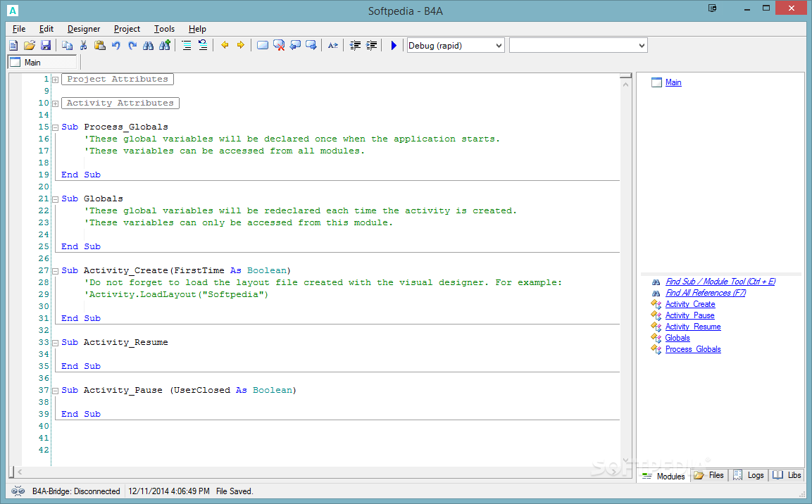
Task: Click the Find All References (F7) link
Action: [x=706, y=293]
